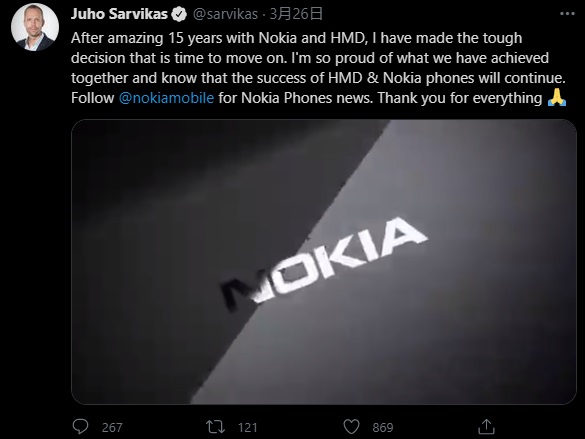Click the reply speech bubble icon
Image resolution: width=585 pixels, height=439 pixels.
[x=80, y=427]
